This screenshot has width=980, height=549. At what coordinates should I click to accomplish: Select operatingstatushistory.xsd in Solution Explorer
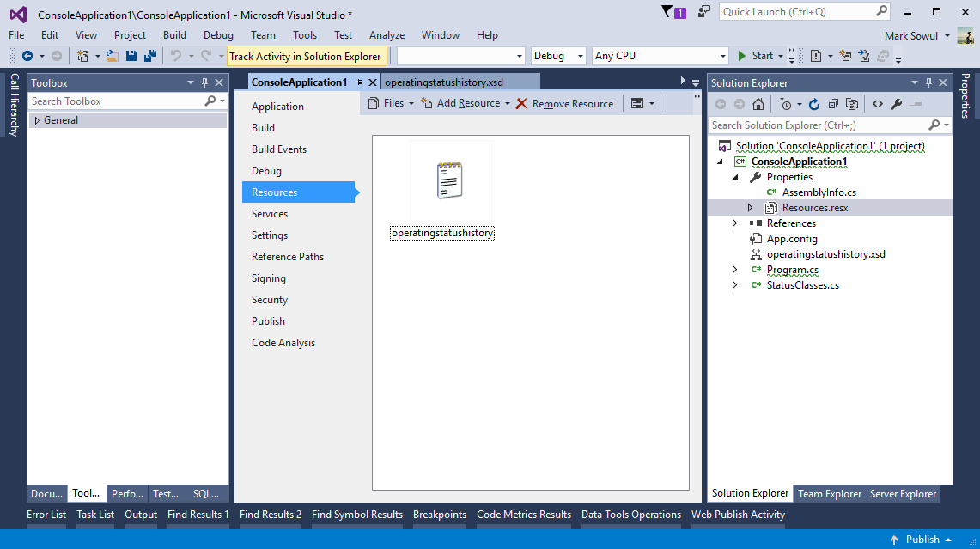point(825,254)
